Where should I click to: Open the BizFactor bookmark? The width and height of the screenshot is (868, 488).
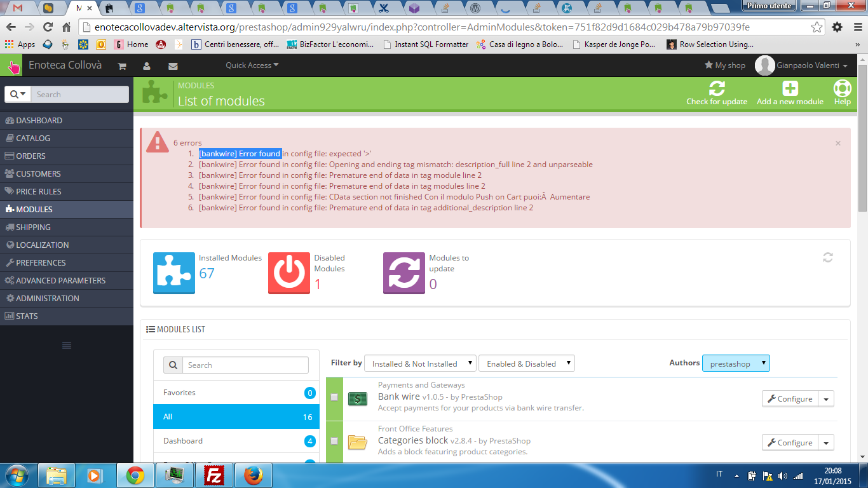[332, 44]
